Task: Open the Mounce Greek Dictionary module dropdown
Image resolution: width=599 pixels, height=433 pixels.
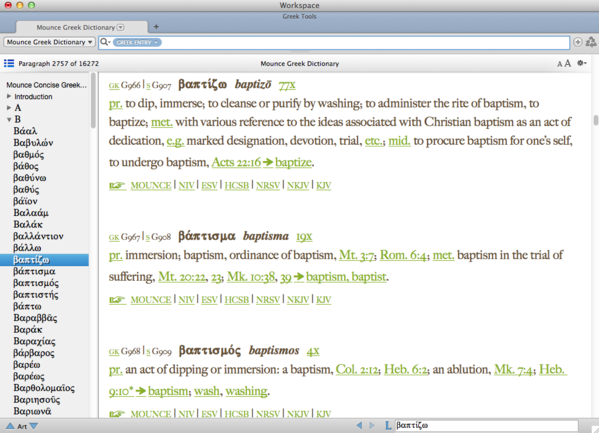Action: coord(49,42)
